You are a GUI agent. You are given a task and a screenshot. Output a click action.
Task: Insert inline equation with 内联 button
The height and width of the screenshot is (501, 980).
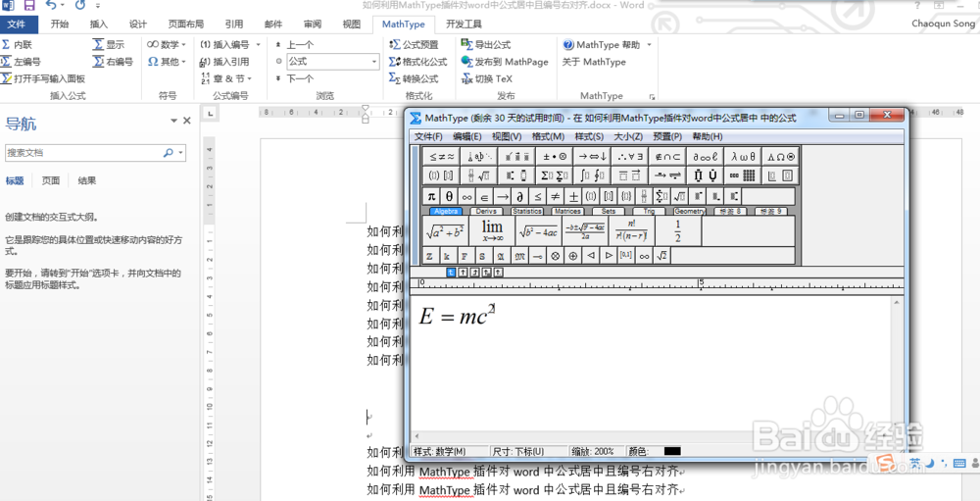coord(17,45)
